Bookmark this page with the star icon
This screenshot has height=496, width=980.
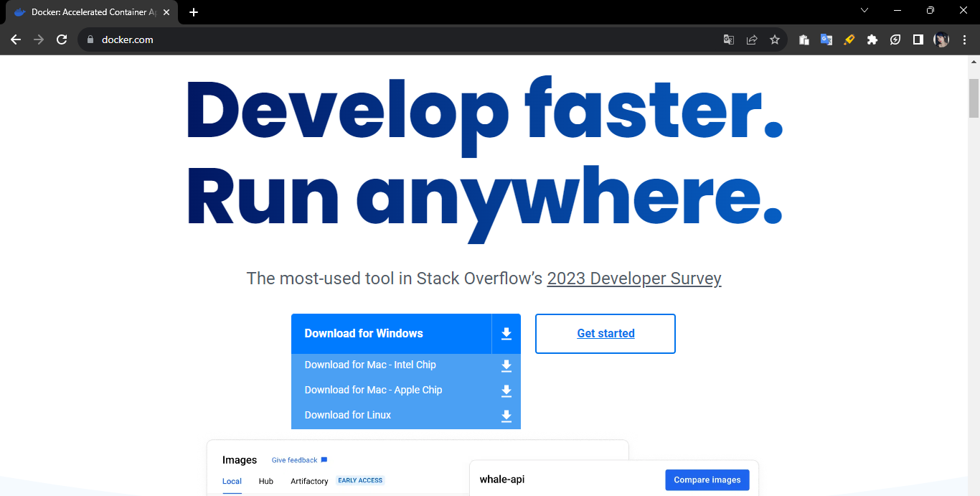tap(775, 39)
